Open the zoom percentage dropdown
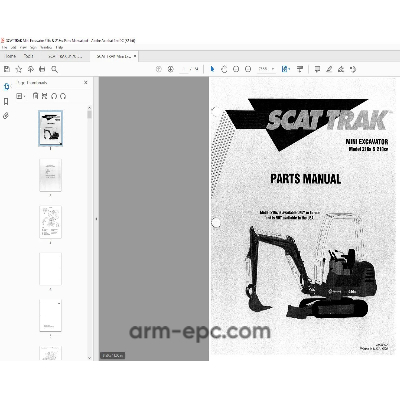 [267, 69]
